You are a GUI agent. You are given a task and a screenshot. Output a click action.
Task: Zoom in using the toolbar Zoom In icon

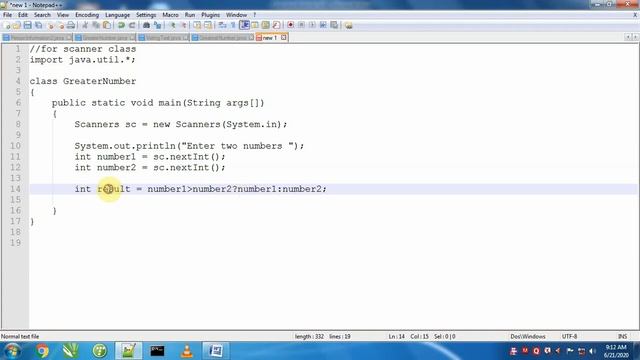click(x=173, y=25)
